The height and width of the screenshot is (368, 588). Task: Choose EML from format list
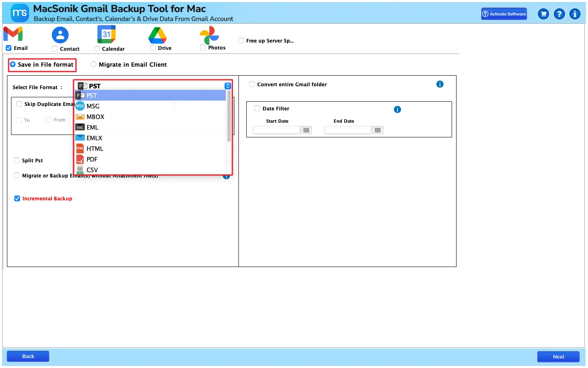(x=150, y=127)
